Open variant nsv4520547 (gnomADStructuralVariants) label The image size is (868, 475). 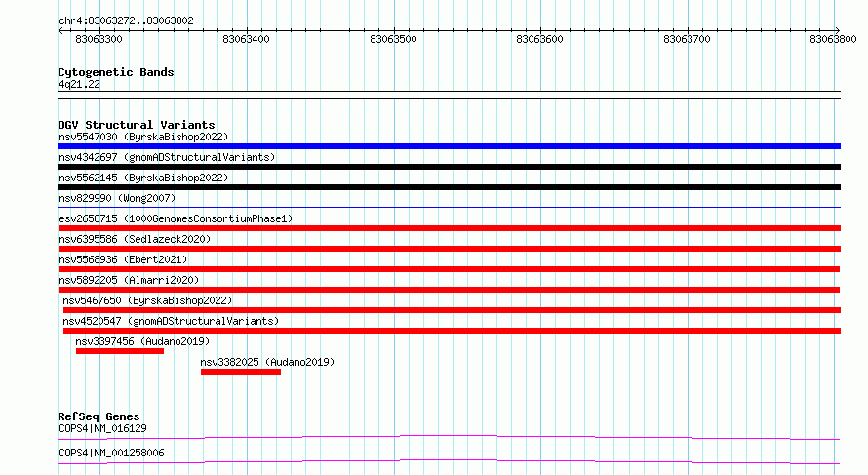[x=171, y=321]
